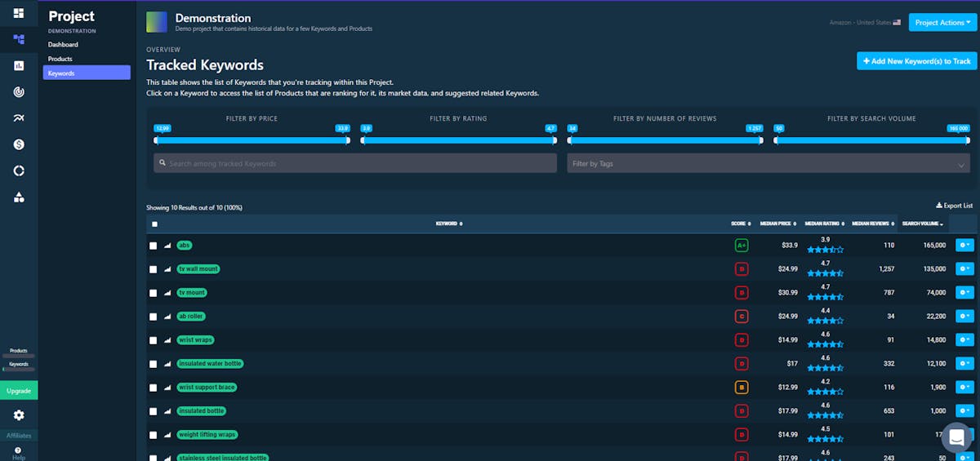Image resolution: width=980 pixels, height=461 pixels.
Task: Check the box for abs keyword
Action: click(154, 246)
